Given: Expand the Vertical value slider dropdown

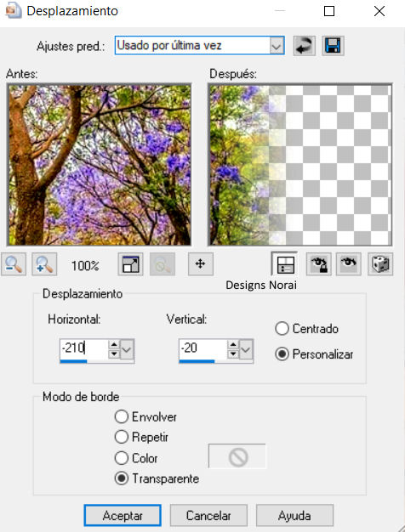Looking at the screenshot, I should pos(246,349).
